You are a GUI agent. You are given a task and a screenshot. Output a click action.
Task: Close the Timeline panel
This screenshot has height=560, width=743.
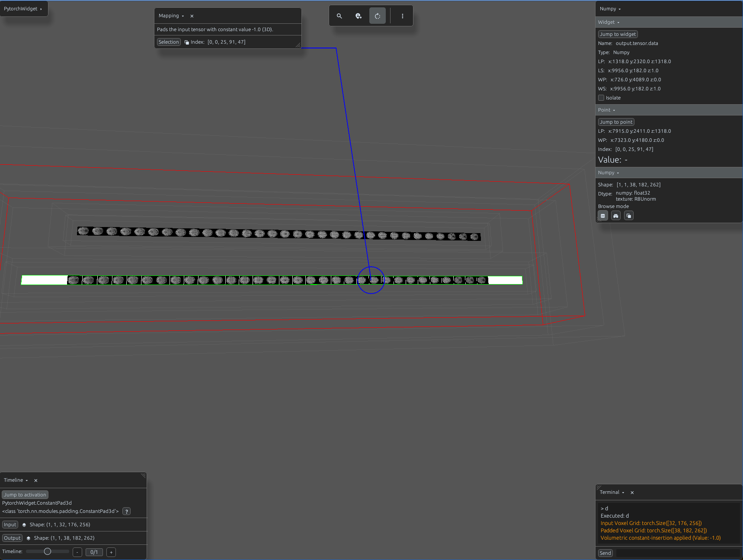click(36, 480)
